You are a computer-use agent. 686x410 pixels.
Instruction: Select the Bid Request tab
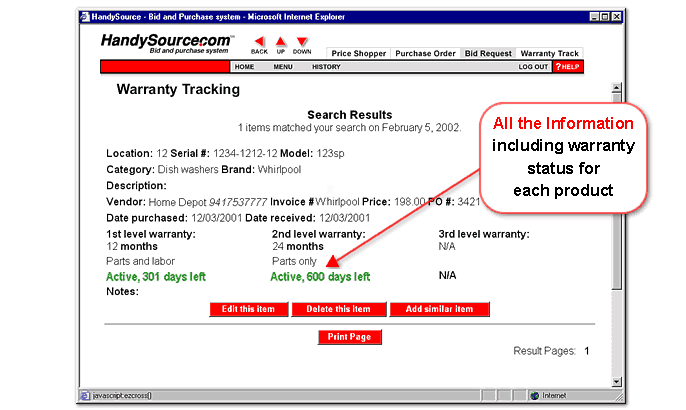tap(488, 54)
